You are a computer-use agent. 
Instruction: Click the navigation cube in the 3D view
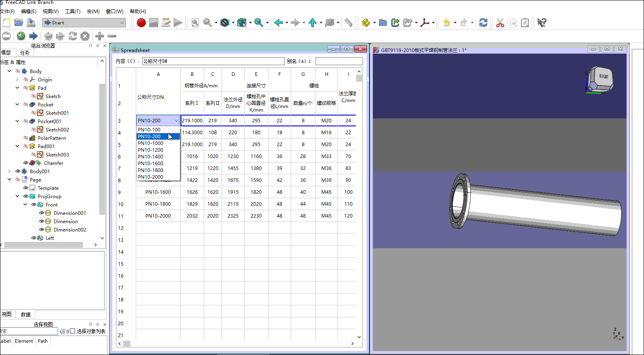(600, 79)
